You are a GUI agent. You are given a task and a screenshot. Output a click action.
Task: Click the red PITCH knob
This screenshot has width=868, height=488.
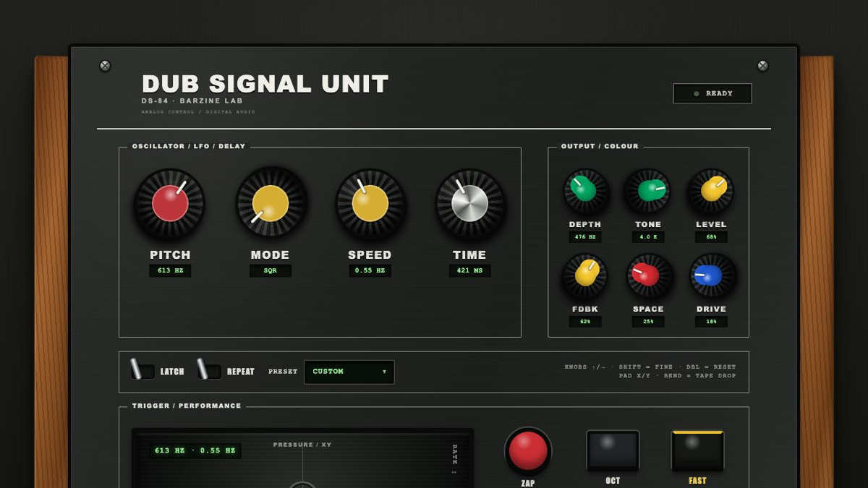coord(170,203)
